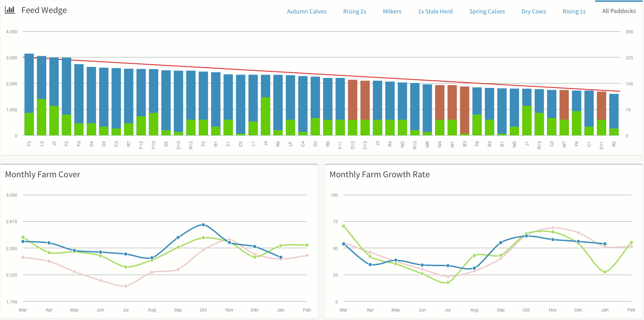Click the shortest bar for paddock R5

(x=614, y=114)
